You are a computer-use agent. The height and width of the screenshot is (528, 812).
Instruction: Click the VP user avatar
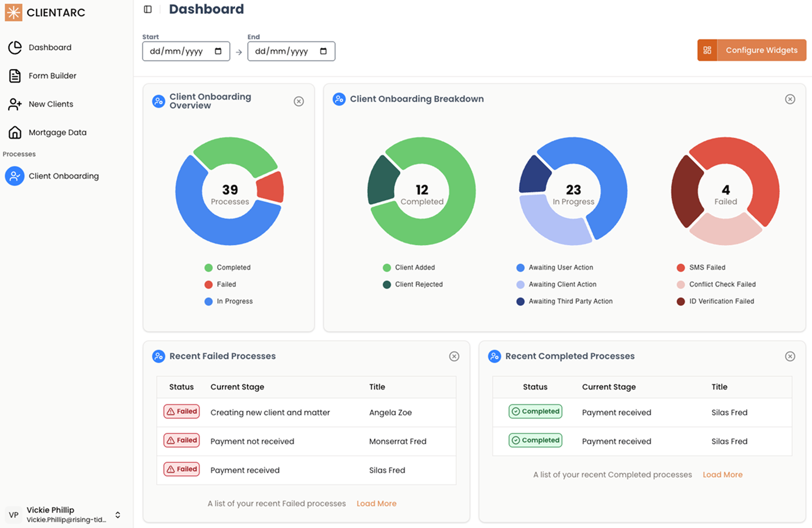coord(14,515)
